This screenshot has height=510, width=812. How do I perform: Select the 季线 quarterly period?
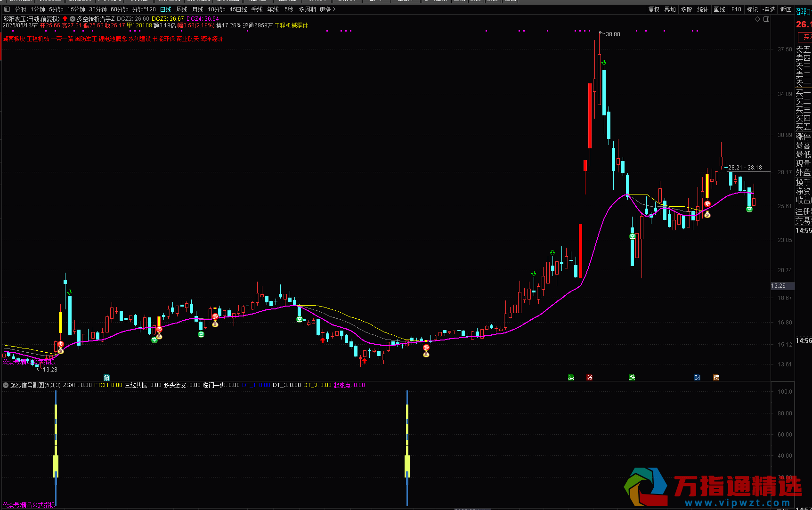click(257, 9)
